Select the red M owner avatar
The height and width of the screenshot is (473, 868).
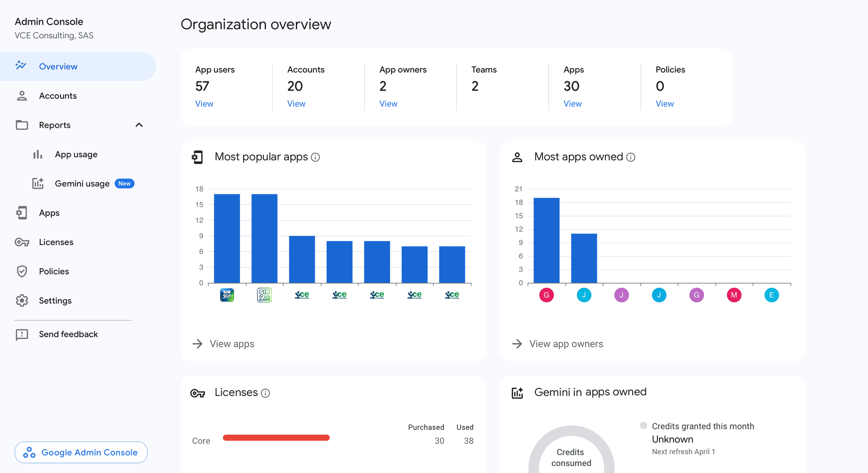coord(734,295)
